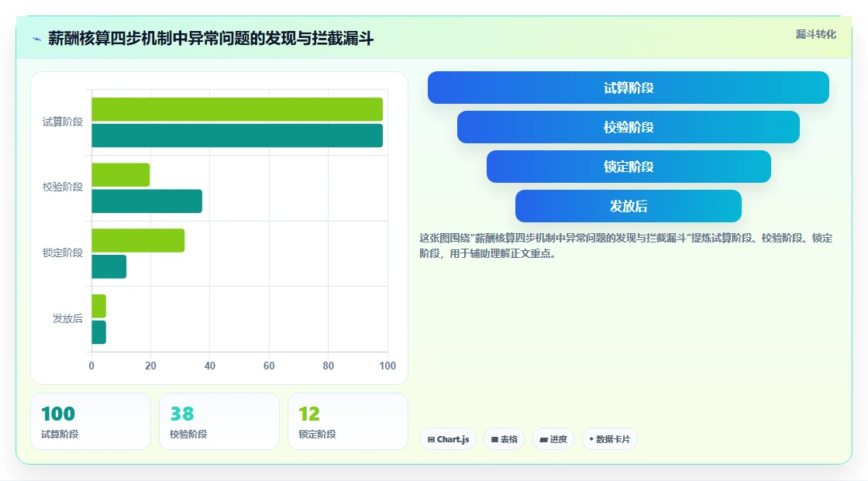Click the teal 校验阶段 chart bar
This screenshot has height=481, width=868.
[x=146, y=201]
